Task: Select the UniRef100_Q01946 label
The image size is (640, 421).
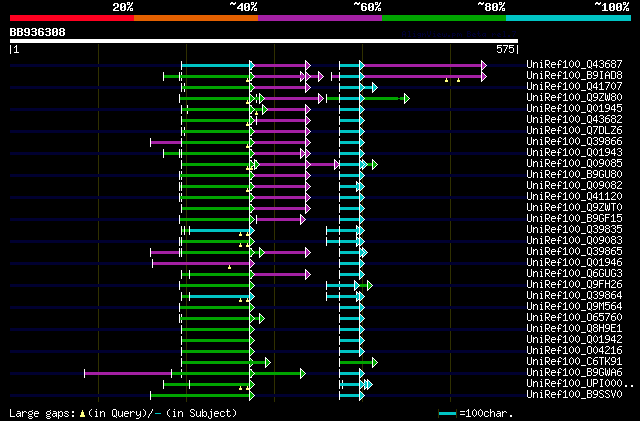Action: click(x=574, y=263)
